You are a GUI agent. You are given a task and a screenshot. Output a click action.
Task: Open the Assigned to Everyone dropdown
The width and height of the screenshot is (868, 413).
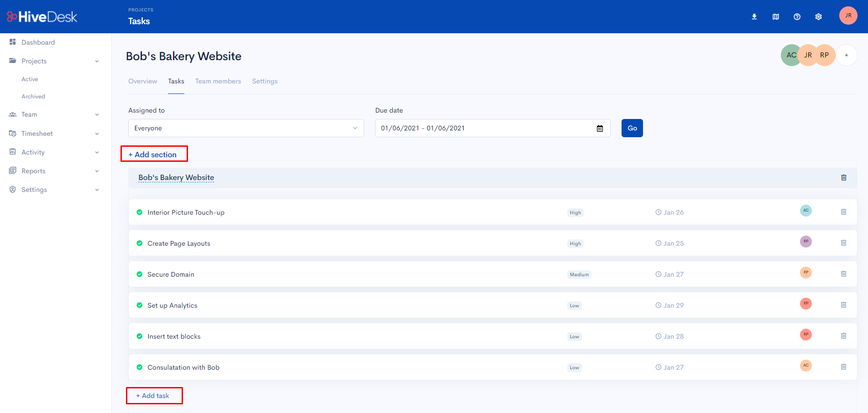[x=246, y=128]
